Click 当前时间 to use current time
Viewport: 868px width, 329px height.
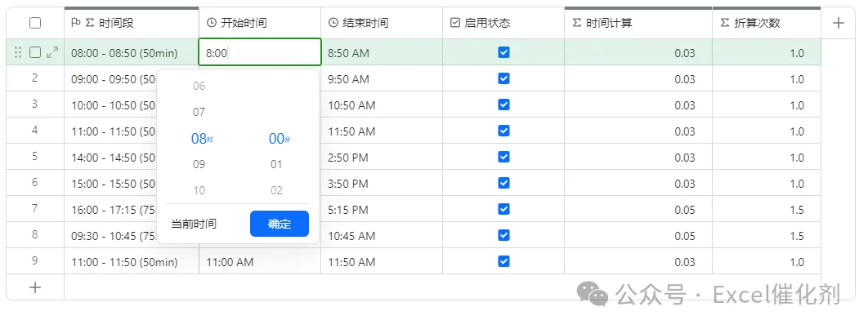194,224
